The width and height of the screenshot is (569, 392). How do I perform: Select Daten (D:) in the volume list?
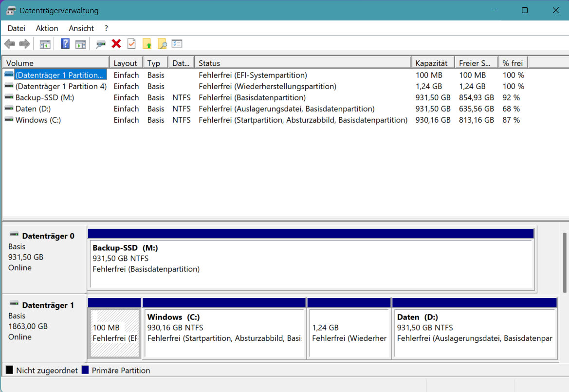click(x=33, y=109)
